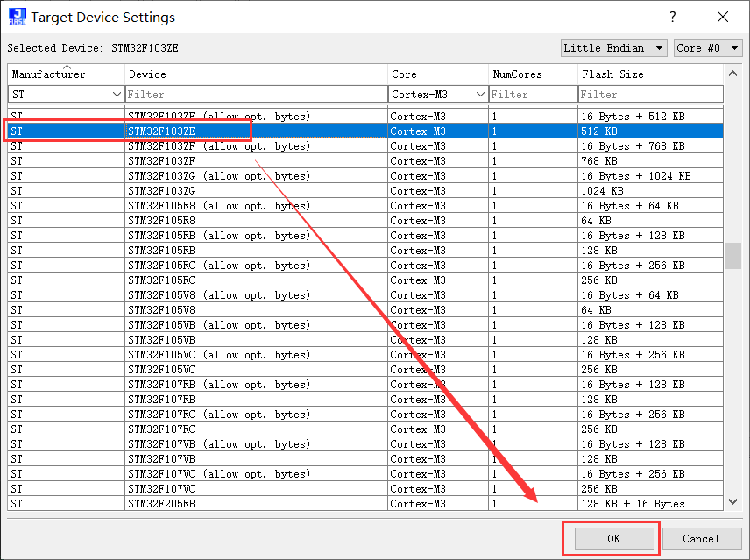Click the 128 KB + 16 Bytes cell
The height and width of the screenshot is (560, 750).
(650, 504)
